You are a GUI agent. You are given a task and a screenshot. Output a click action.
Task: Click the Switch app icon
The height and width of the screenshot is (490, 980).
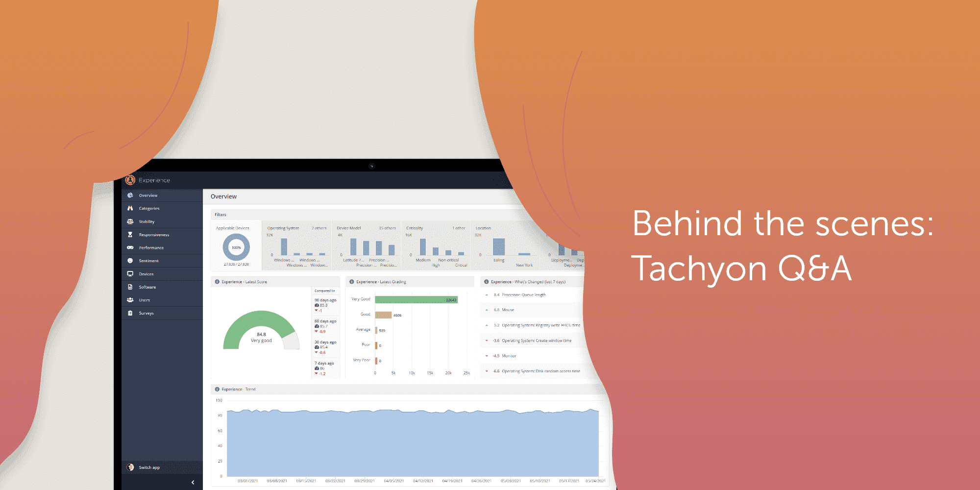[x=130, y=467]
